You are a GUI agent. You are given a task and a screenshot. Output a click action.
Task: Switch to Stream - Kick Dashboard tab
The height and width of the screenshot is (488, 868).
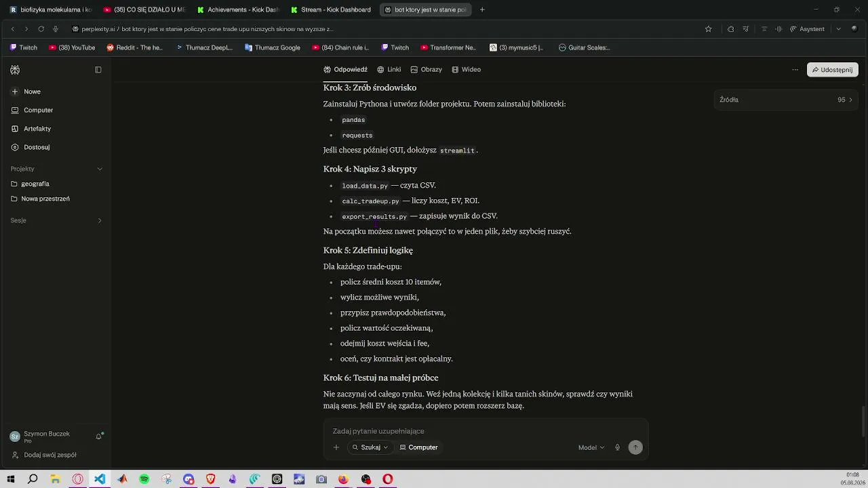pyautogui.click(x=330, y=9)
